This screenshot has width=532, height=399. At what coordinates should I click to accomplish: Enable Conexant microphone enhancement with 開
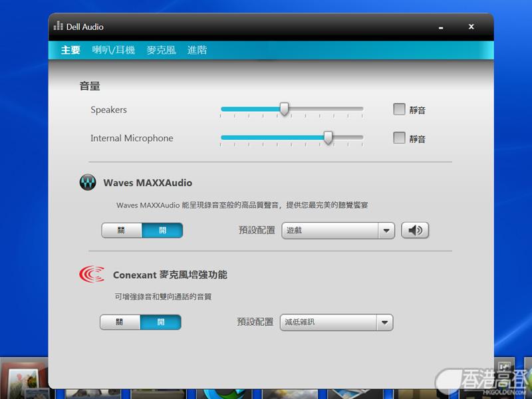pyautogui.click(x=161, y=323)
